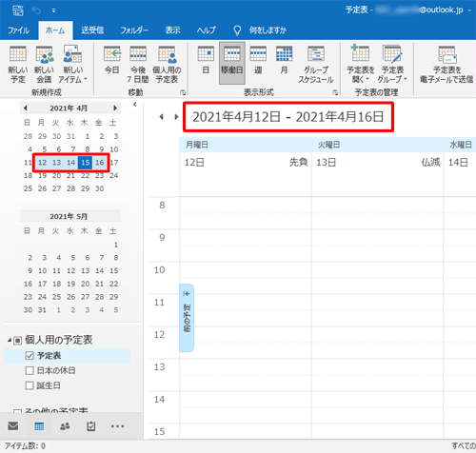Open quick access toolbar customize dropdown

click(x=53, y=10)
